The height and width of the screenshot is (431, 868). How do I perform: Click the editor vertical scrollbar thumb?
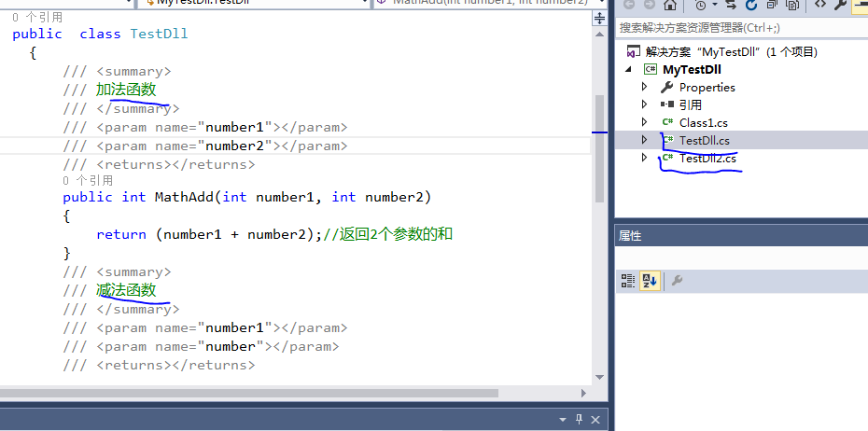coord(599,149)
